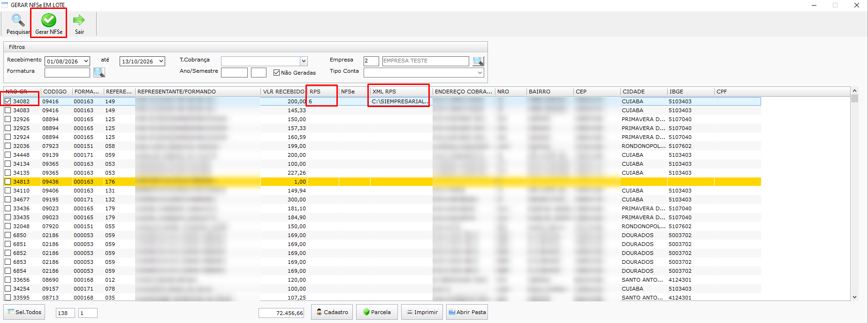Click the XML RPS column header
Viewport: 868px width, 323px height.
(401, 92)
